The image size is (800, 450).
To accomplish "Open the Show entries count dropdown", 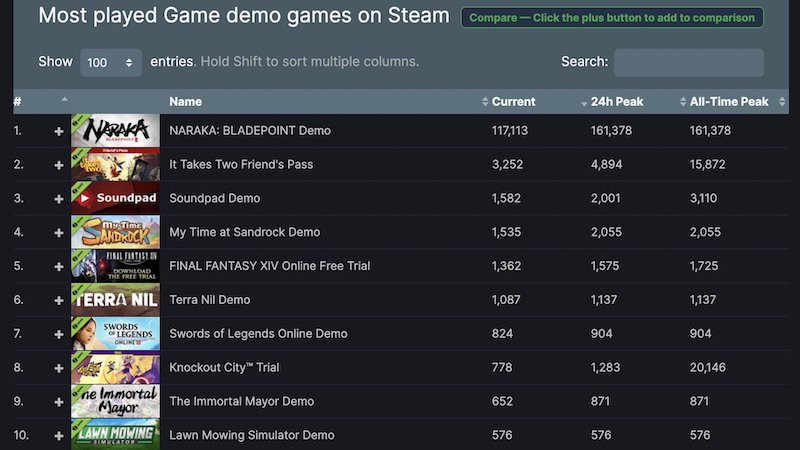I will coord(111,62).
